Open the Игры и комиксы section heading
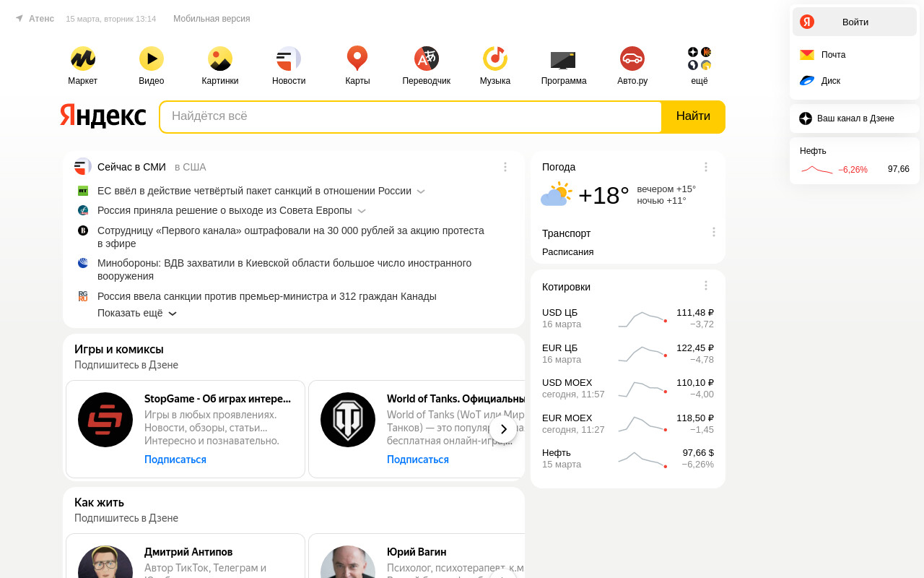 coord(119,349)
